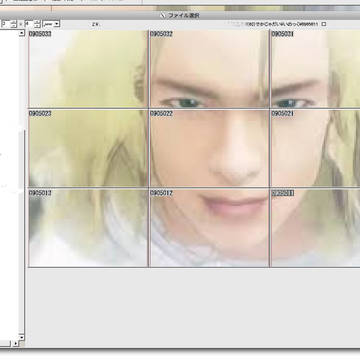This screenshot has width=360, height=360.
Task: Increase the first grid count stepper
Action: pos(13,22)
